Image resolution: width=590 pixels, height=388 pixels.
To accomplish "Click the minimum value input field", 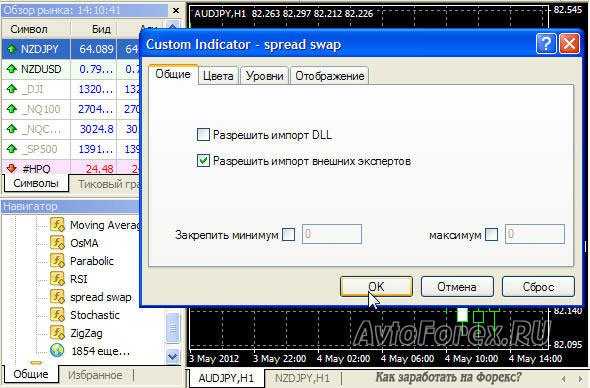I will tap(332, 234).
